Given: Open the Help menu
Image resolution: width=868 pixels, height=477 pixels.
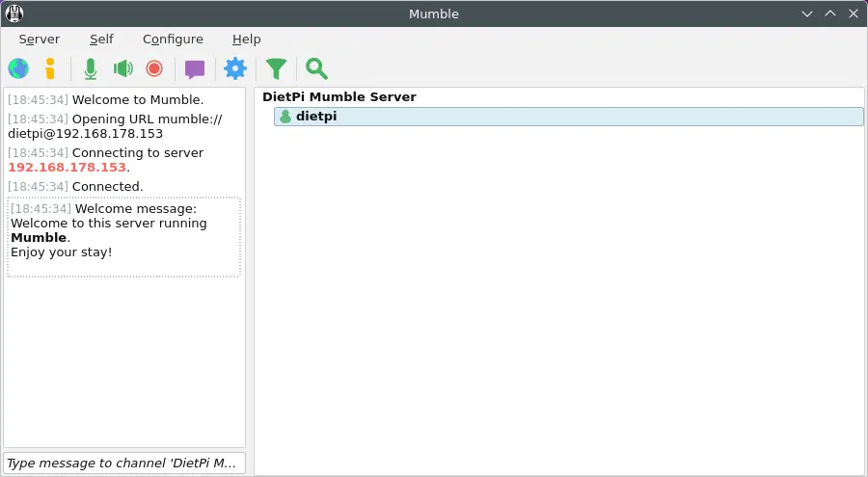Looking at the screenshot, I should point(246,40).
